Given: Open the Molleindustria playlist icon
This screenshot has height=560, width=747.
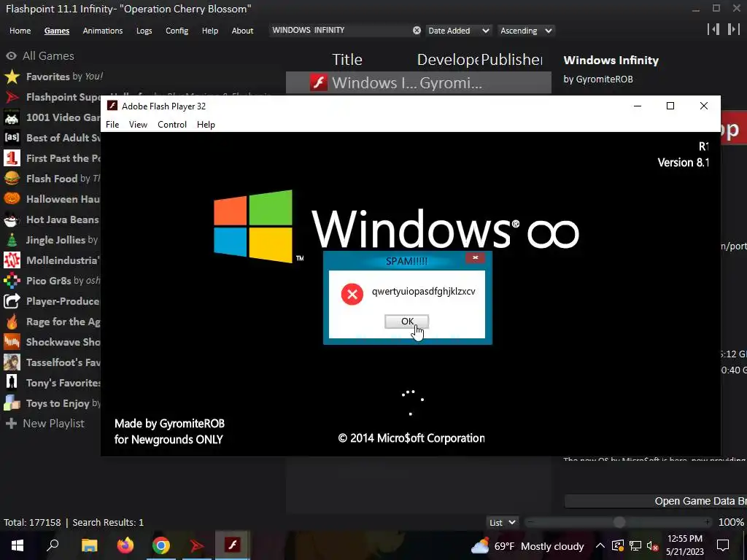Looking at the screenshot, I should (x=12, y=260).
